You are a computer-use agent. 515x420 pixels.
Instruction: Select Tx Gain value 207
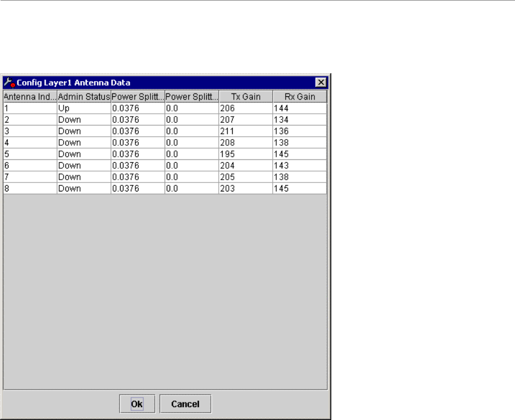(246, 120)
